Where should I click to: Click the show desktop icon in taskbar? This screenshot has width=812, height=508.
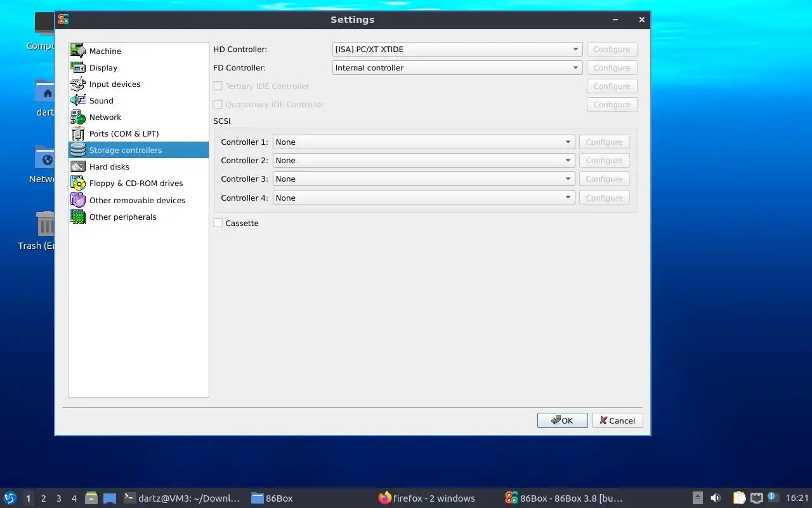coord(110,498)
